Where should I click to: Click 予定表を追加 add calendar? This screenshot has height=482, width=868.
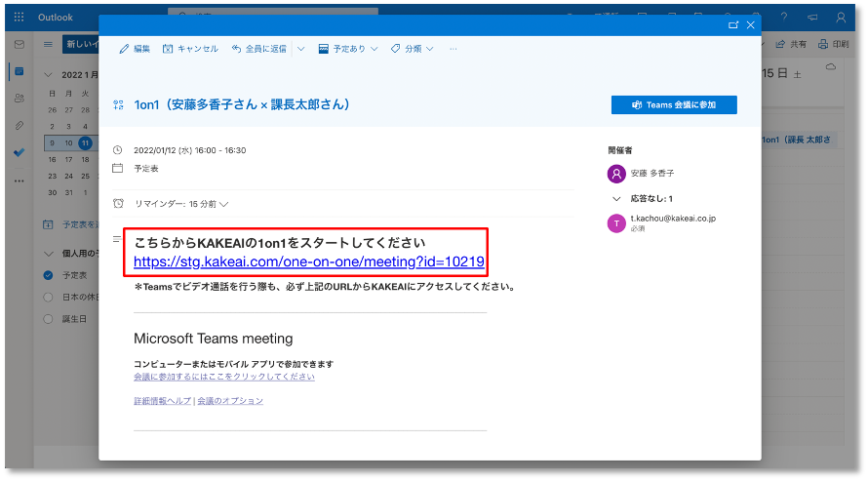(x=71, y=224)
